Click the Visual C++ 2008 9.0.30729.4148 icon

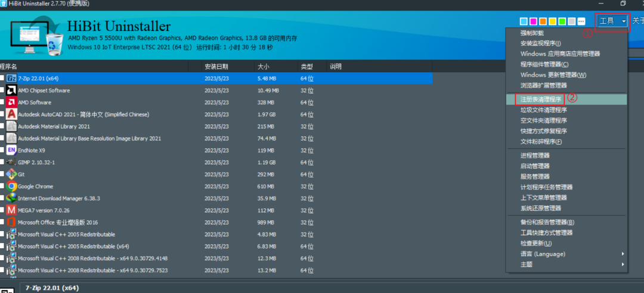[x=11, y=258]
